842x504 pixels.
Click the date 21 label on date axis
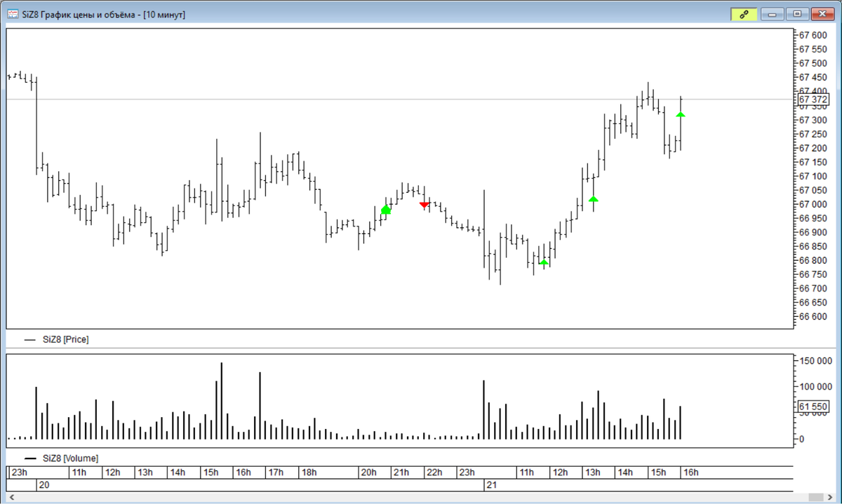(491, 485)
